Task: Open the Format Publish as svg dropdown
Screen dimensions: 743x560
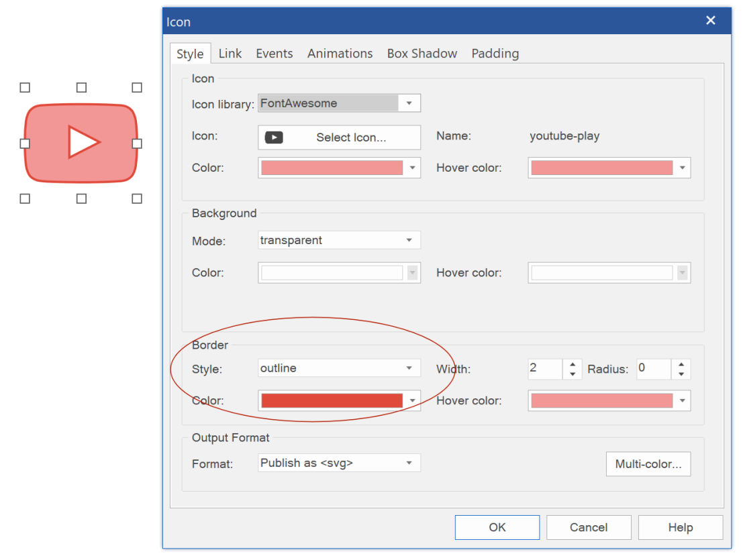Action: pyautogui.click(x=339, y=463)
